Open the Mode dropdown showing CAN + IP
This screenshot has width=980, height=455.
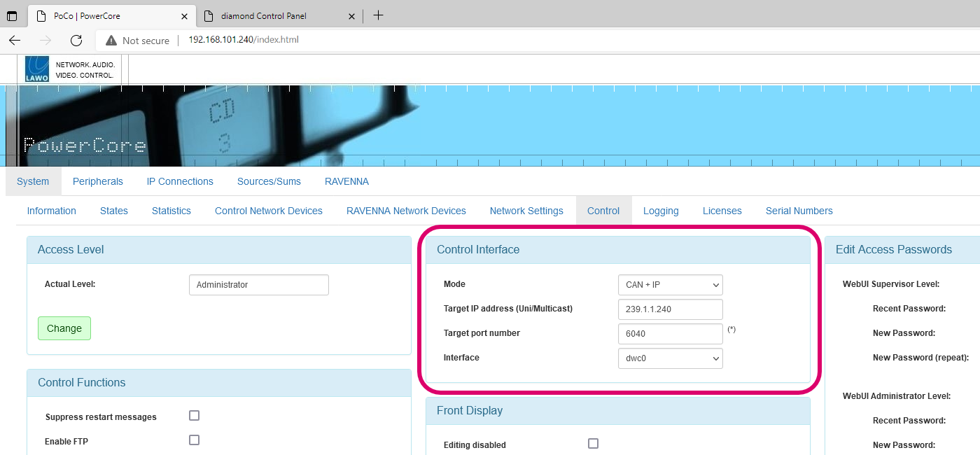[x=670, y=285]
